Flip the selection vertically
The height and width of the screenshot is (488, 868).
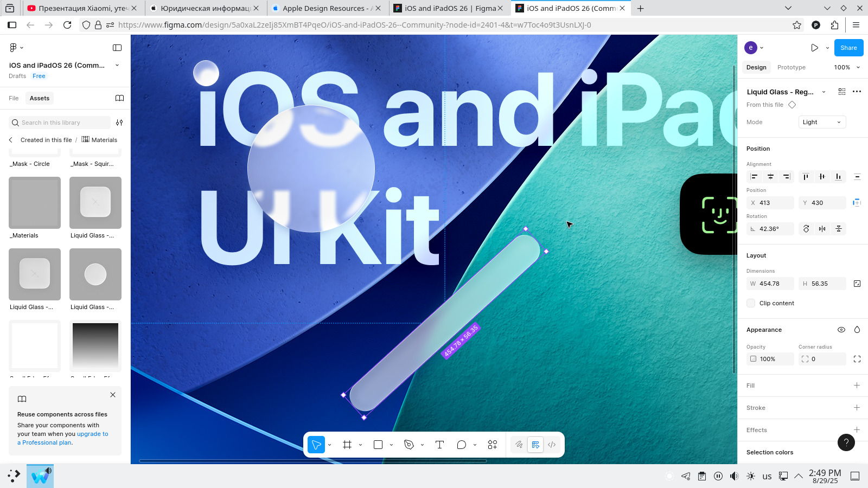(839, 229)
